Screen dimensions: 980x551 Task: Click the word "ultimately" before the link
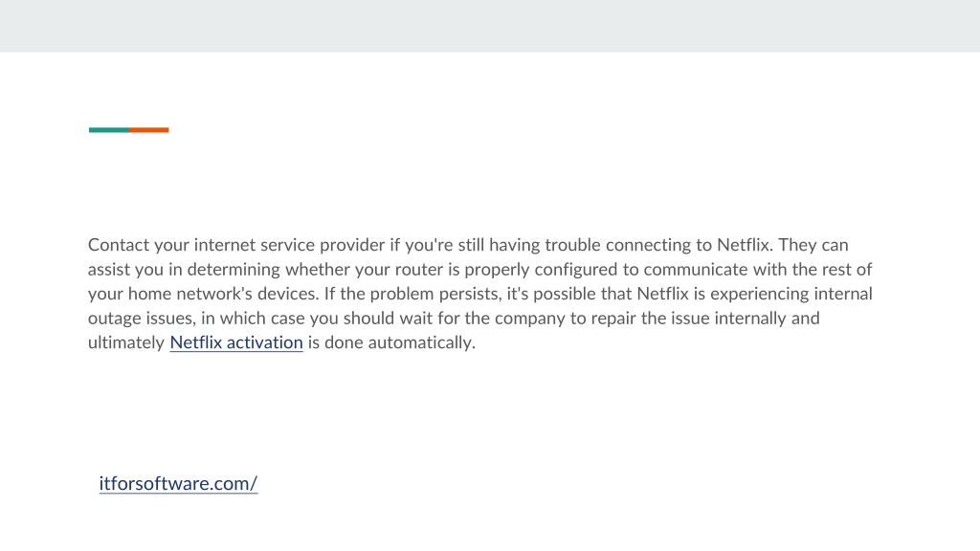(126, 342)
